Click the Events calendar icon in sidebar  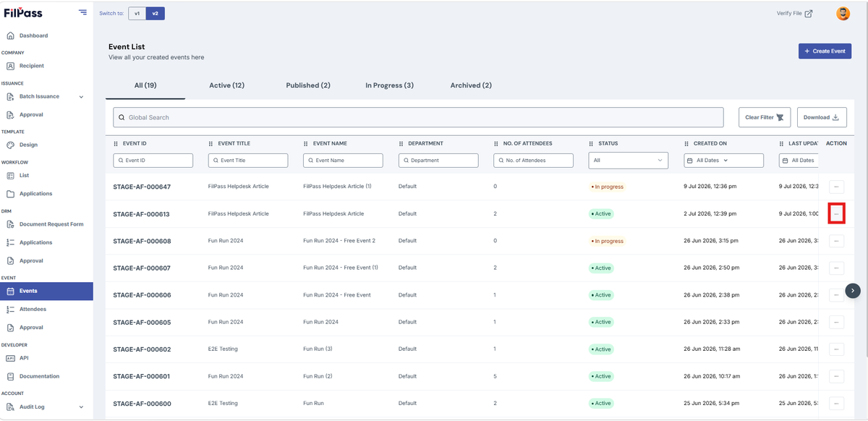click(10, 291)
